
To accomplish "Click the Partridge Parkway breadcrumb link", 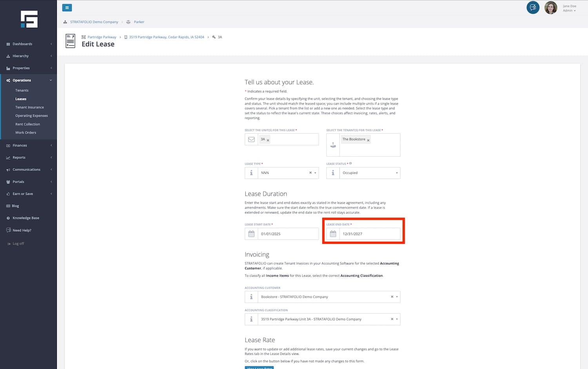I will [x=102, y=37].
